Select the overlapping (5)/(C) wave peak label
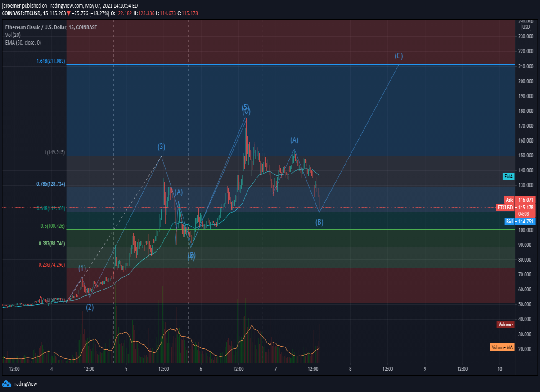Image resolution: width=540 pixels, height=392 pixels. point(246,109)
